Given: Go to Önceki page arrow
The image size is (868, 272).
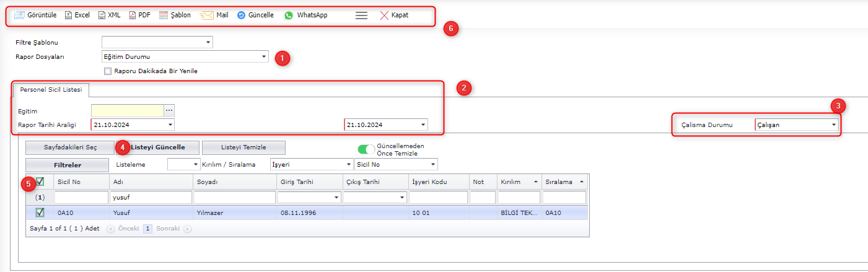Looking at the screenshot, I should (x=111, y=229).
